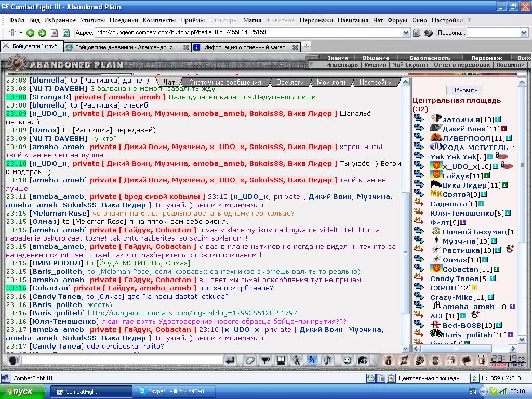Viewport: 532px width, 399px height.
Task: Click player name Вика Лидер in list
Action: (x=464, y=185)
